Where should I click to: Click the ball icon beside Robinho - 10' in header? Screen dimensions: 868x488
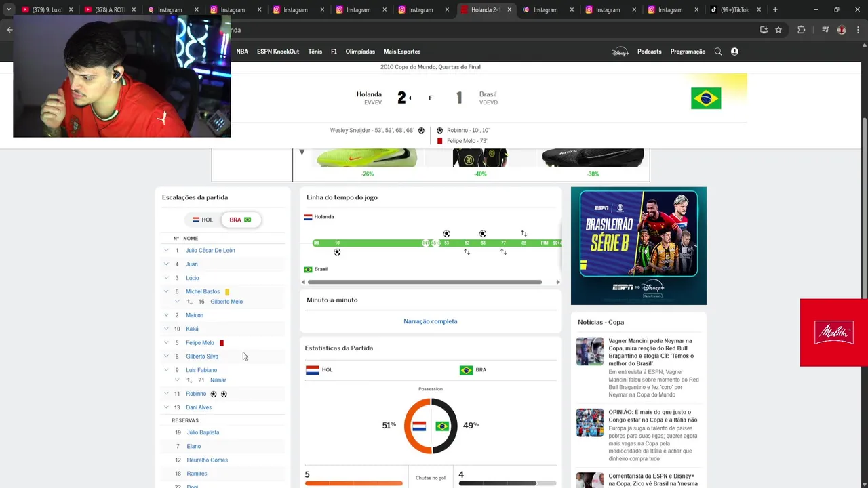(x=439, y=130)
